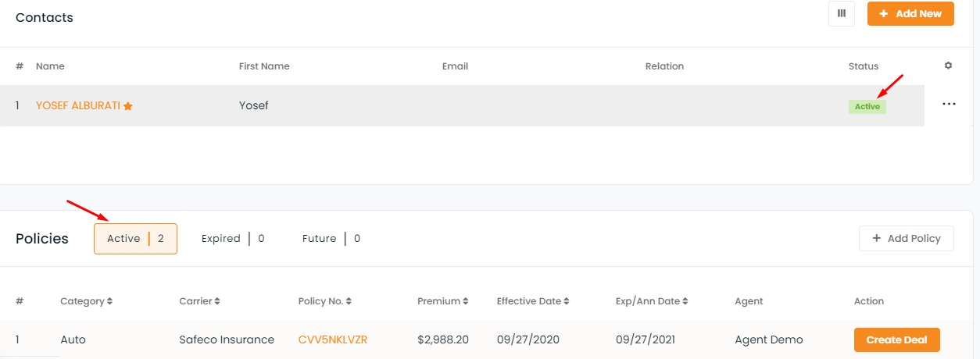Sort by Policy No. column arrows
The height and width of the screenshot is (359, 980).
349,300
